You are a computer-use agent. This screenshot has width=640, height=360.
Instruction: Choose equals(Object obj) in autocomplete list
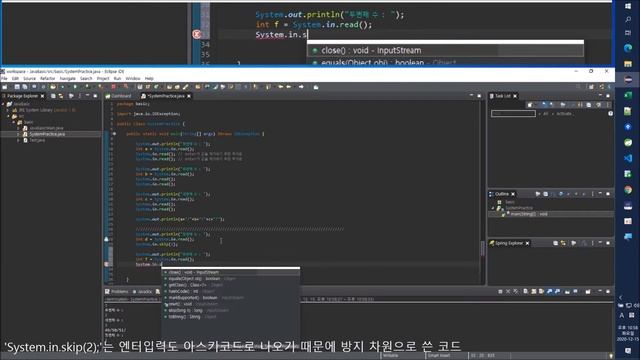(231, 279)
